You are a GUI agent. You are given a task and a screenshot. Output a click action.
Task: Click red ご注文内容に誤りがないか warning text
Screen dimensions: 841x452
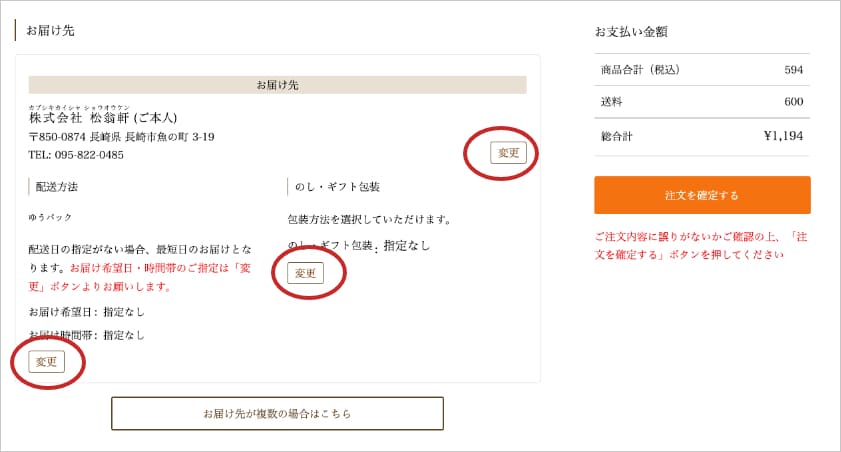tap(701, 246)
